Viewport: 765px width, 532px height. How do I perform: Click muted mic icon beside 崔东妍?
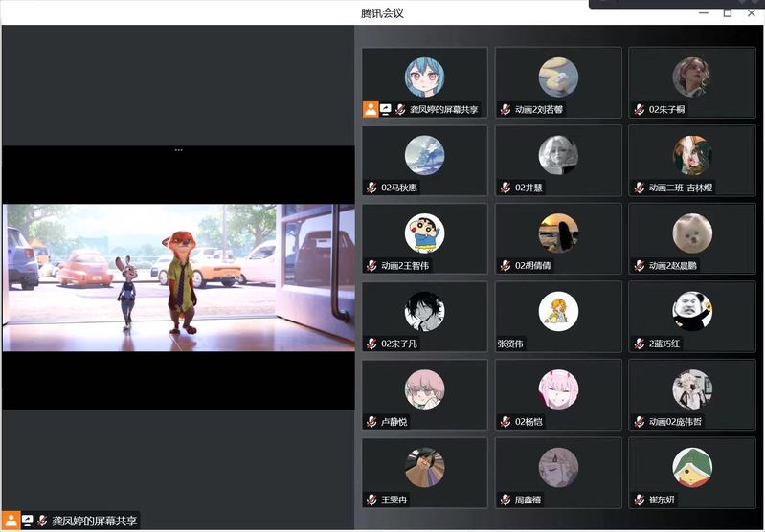(x=640, y=499)
